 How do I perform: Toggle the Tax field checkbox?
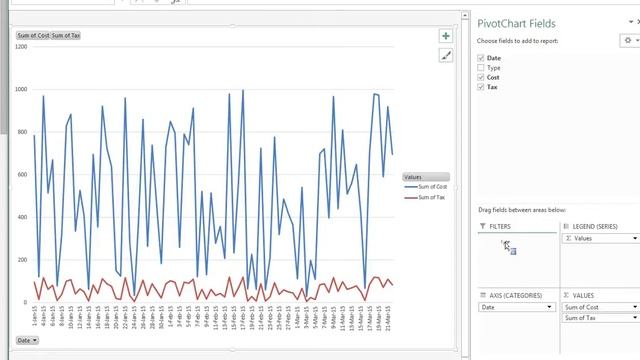pyautogui.click(x=481, y=87)
